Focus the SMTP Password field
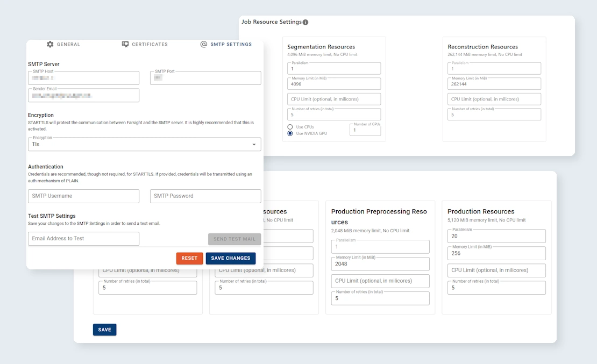 click(x=205, y=196)
